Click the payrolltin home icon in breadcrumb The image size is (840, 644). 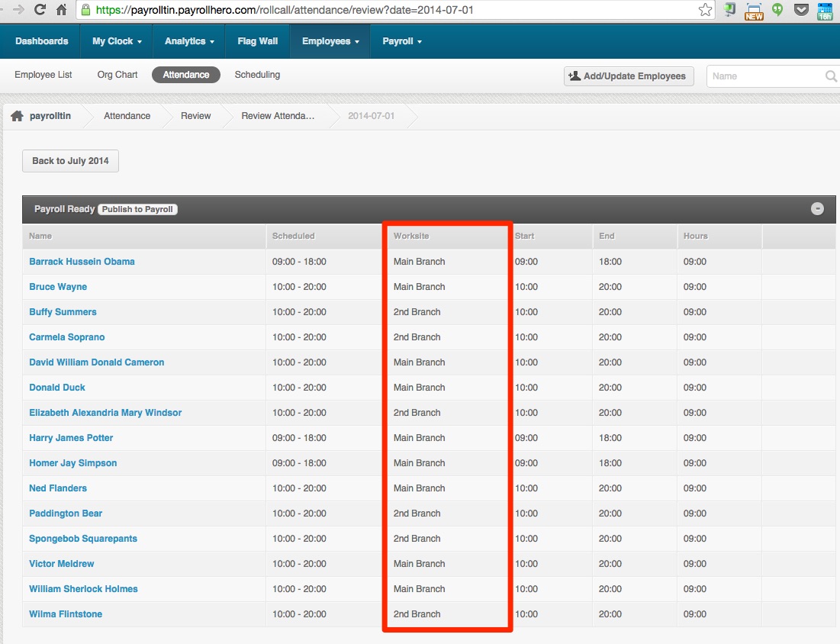point(17,115)
